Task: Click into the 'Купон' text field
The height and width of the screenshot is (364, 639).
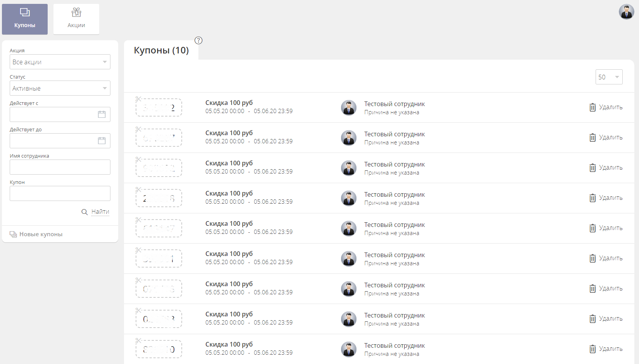Action: pos(60,193)
